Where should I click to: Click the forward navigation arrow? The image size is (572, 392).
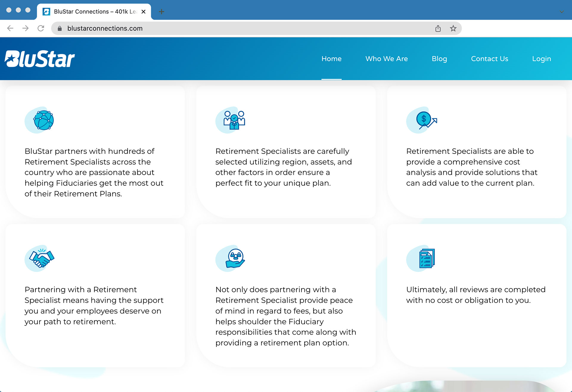click(x=26, y=29)
